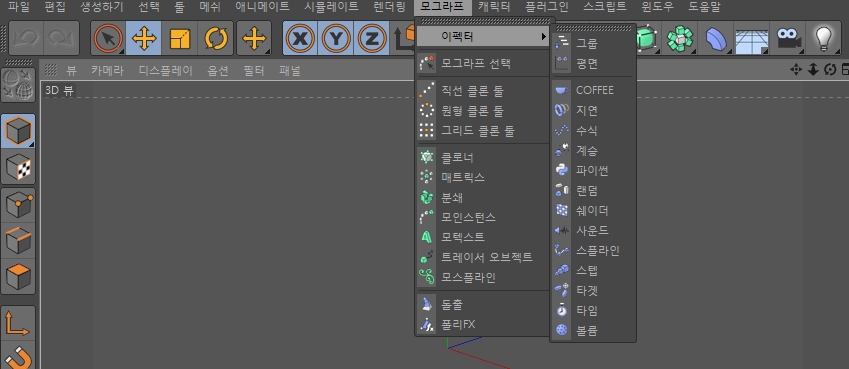Switch to Points mode
The image size is (849, 369).
[18, 205]
